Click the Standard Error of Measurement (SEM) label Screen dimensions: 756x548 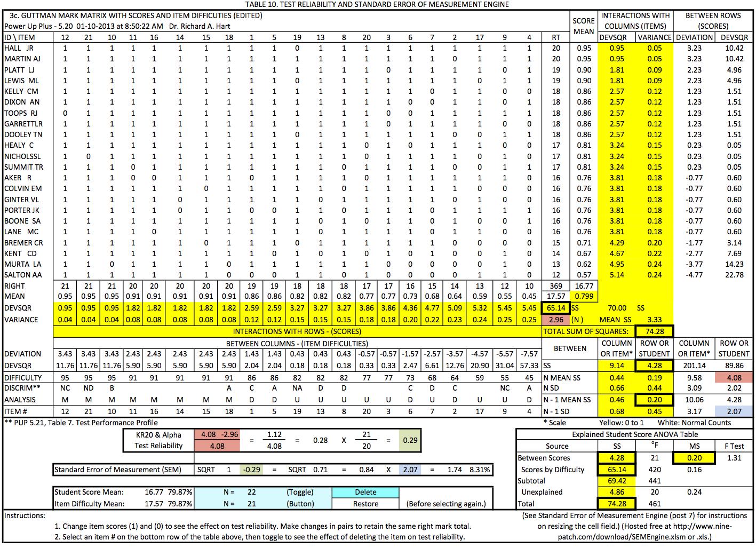[118, 470]
